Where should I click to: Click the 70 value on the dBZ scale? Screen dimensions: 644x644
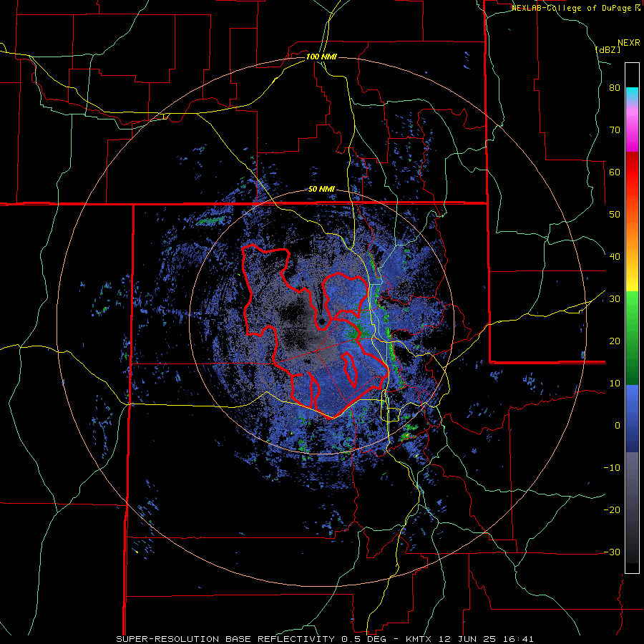[x=615, y=130]
